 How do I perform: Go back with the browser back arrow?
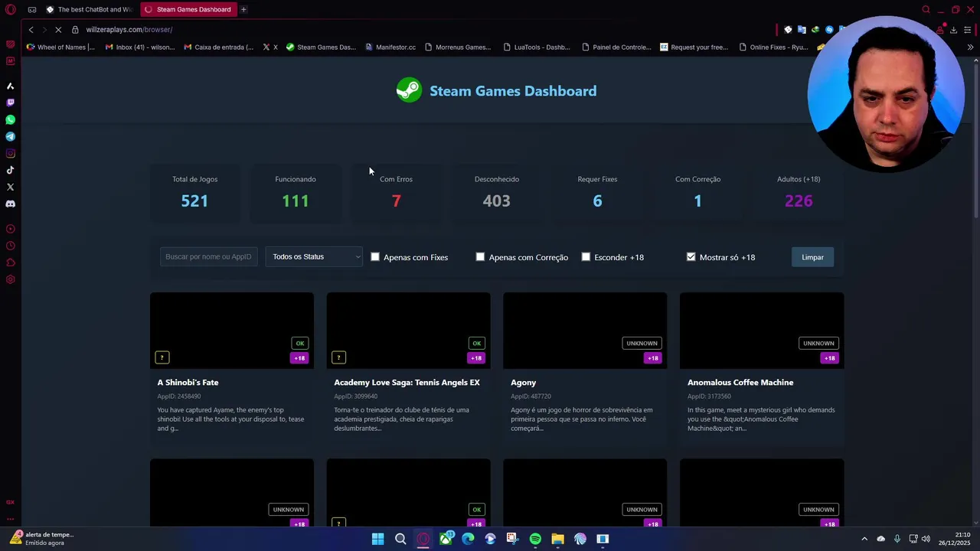click(31, 29)
